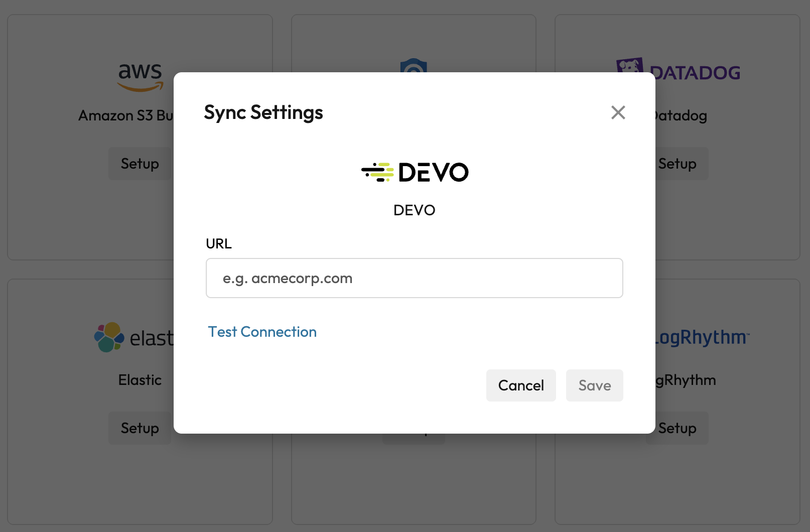Click the Elastic card label

click(x=140, y=380)
